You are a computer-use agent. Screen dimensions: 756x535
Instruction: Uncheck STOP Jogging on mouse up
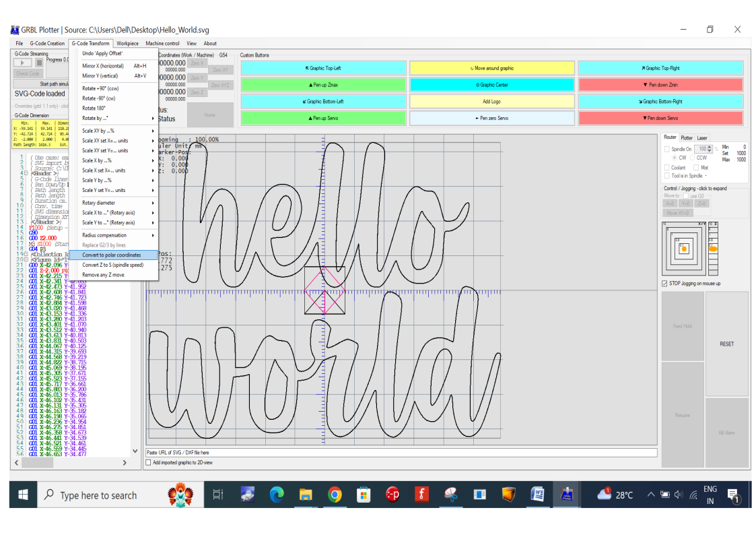coord(664,284)
